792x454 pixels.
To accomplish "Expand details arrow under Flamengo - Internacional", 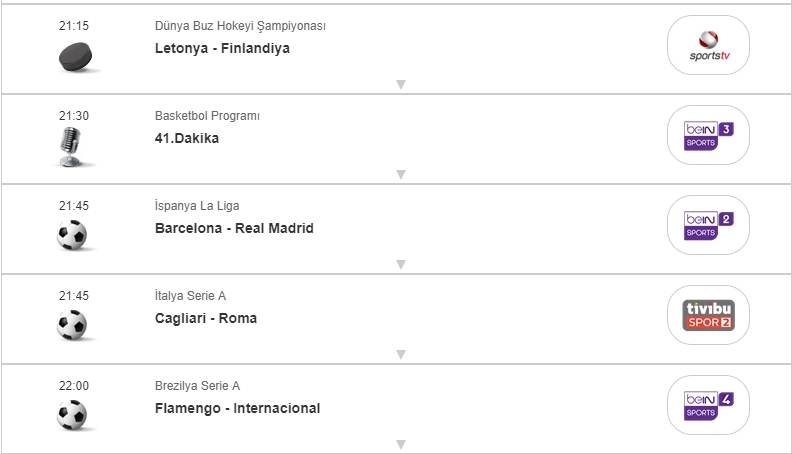I will 400,444.
